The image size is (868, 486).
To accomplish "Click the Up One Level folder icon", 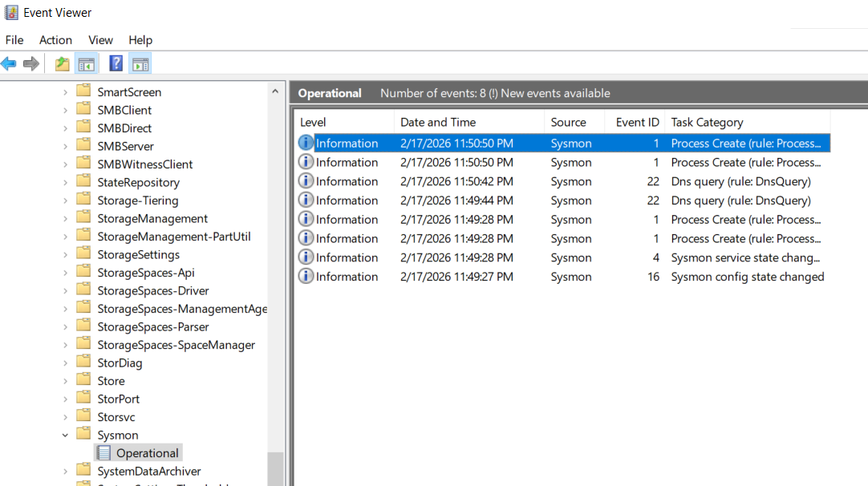I will click(x=62, y=64).
